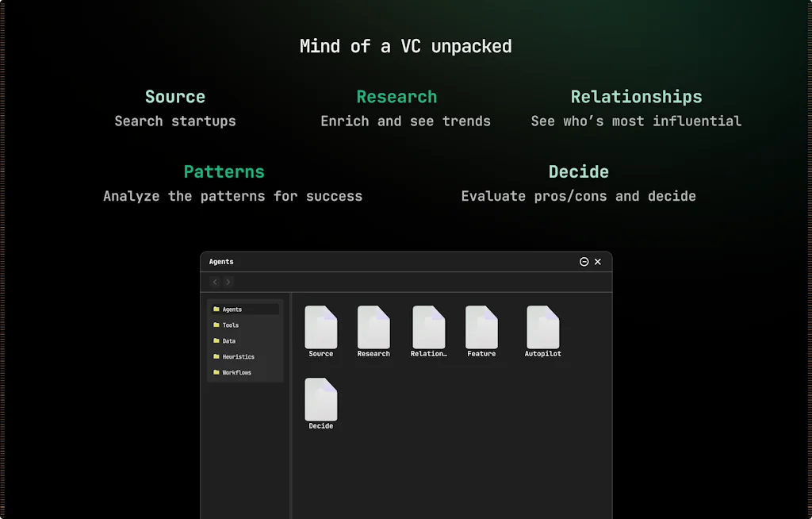This screenshot has height=519, width=812.
Task: Open the Research agent file
Action: pyautogui.click(x=373, y=325)
